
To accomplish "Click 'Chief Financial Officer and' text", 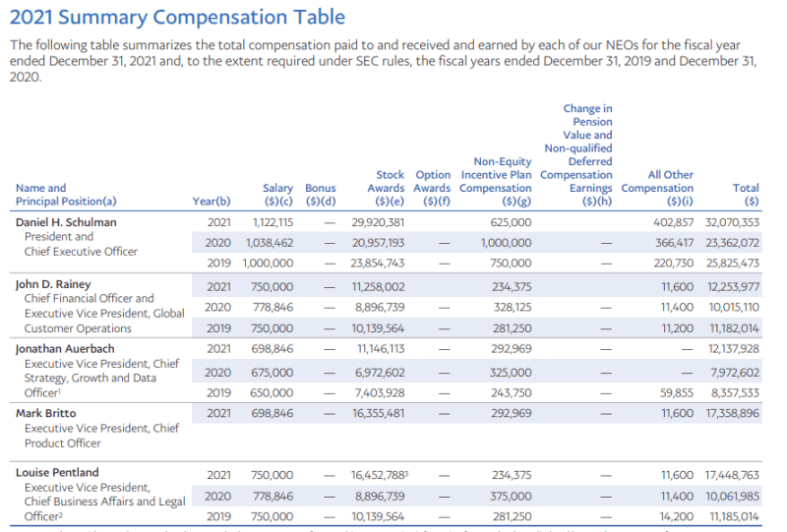I will click(89, 298).
